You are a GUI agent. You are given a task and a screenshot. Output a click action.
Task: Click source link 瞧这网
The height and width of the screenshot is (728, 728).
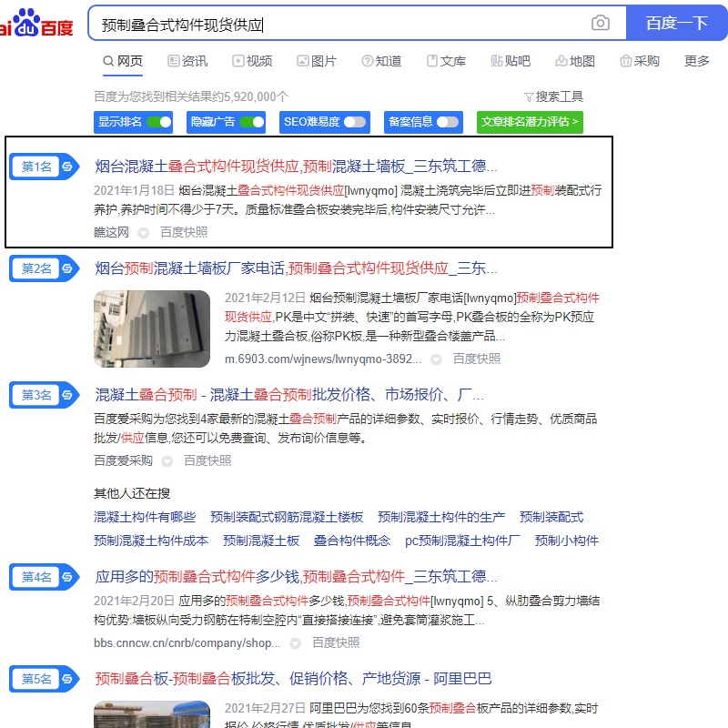(111, 232)
